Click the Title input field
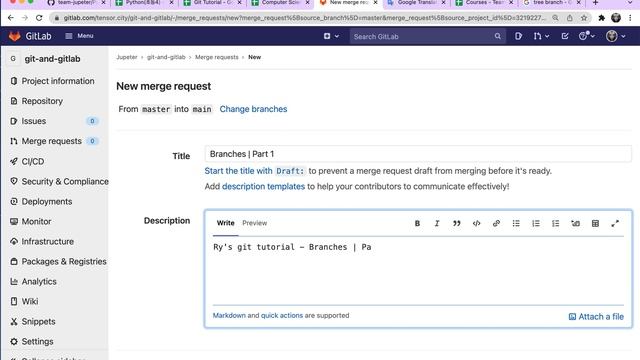This screenshot has height=360, width=640. pos(418,154)
